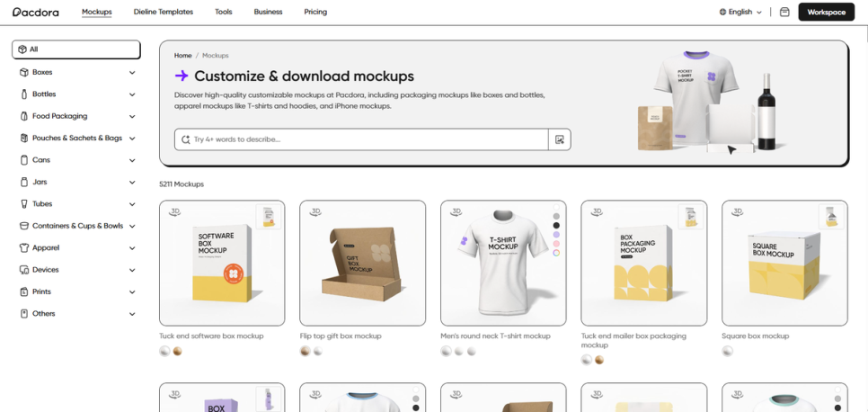Click the Food Packaging category icon
868x412 pixels.
(x=23, y=116)
